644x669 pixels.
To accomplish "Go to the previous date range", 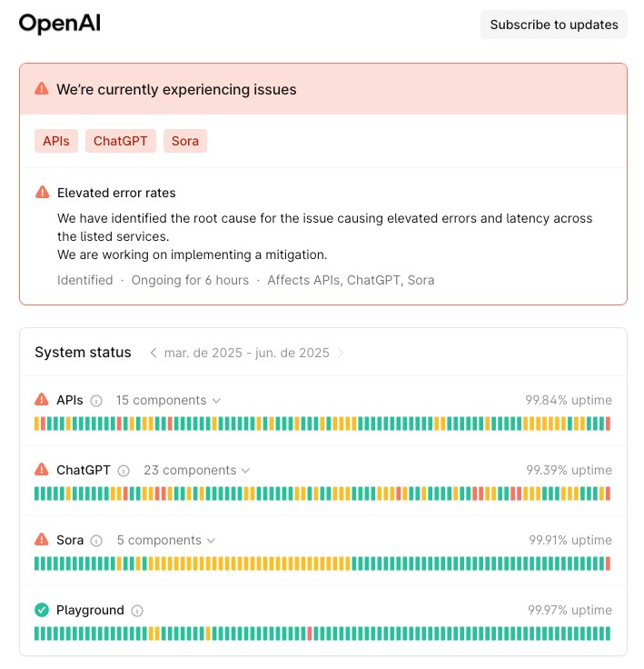I will (154, 353).
